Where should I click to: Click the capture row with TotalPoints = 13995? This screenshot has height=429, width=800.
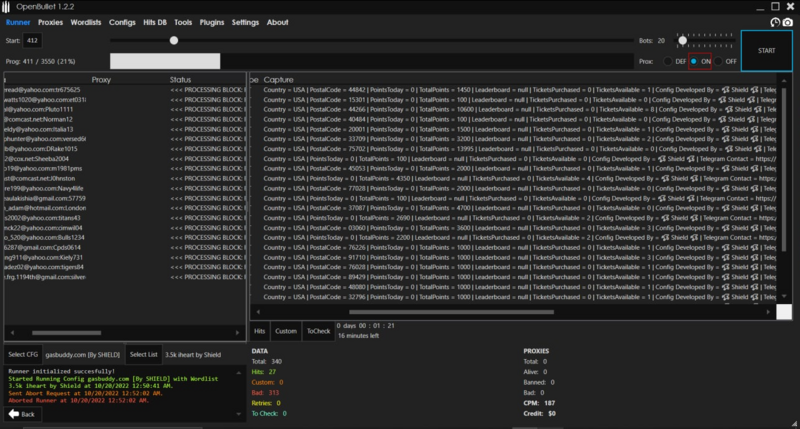[x=513, y=149]
